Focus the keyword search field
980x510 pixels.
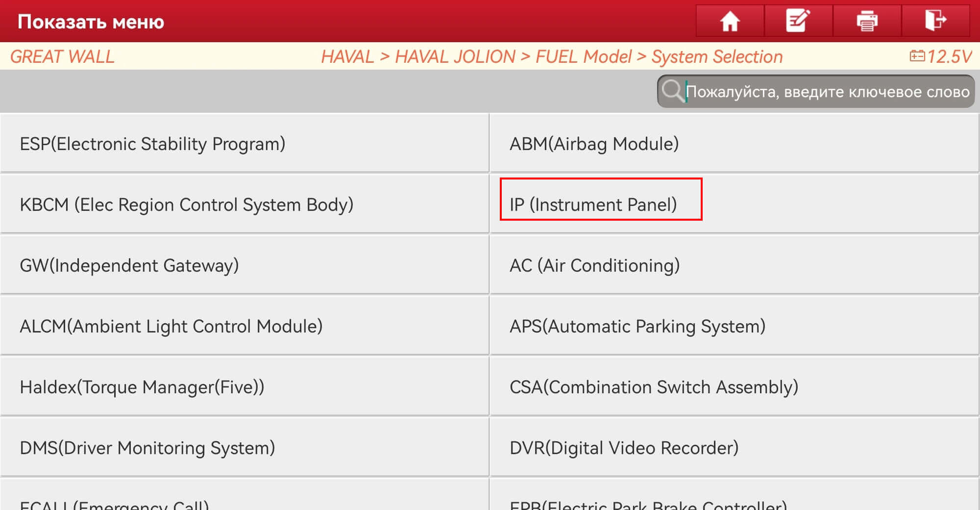coord(816,91)
